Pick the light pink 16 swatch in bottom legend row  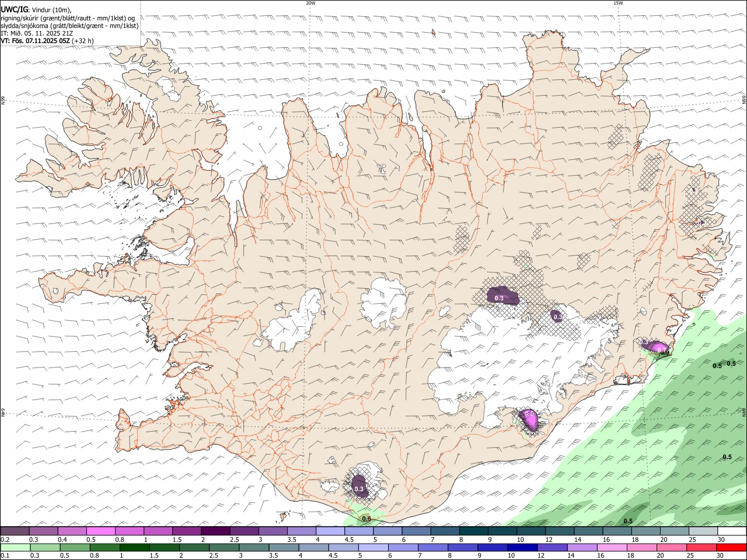click(612, 548)
